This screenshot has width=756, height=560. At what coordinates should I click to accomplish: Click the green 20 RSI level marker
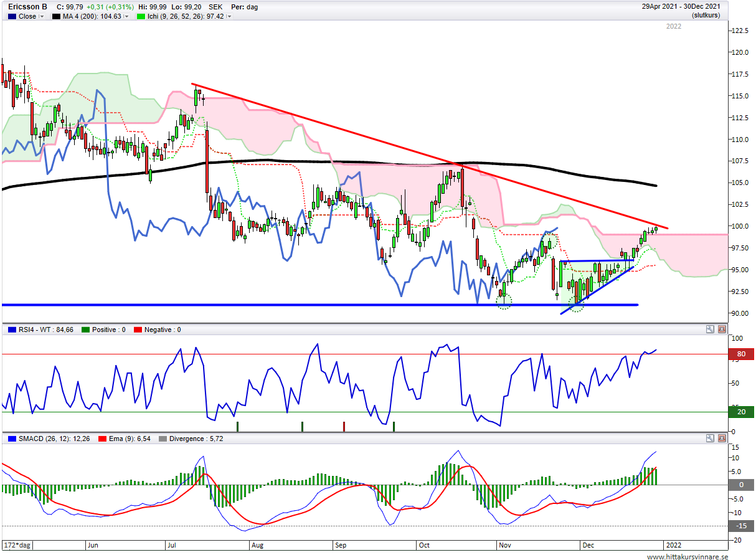pyautogui.click(x=741, y=412)
